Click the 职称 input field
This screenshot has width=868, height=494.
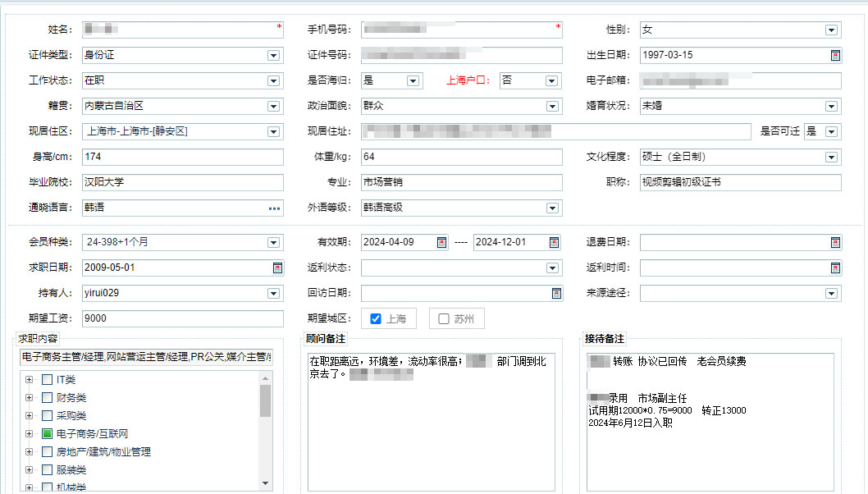pos(741,183)
